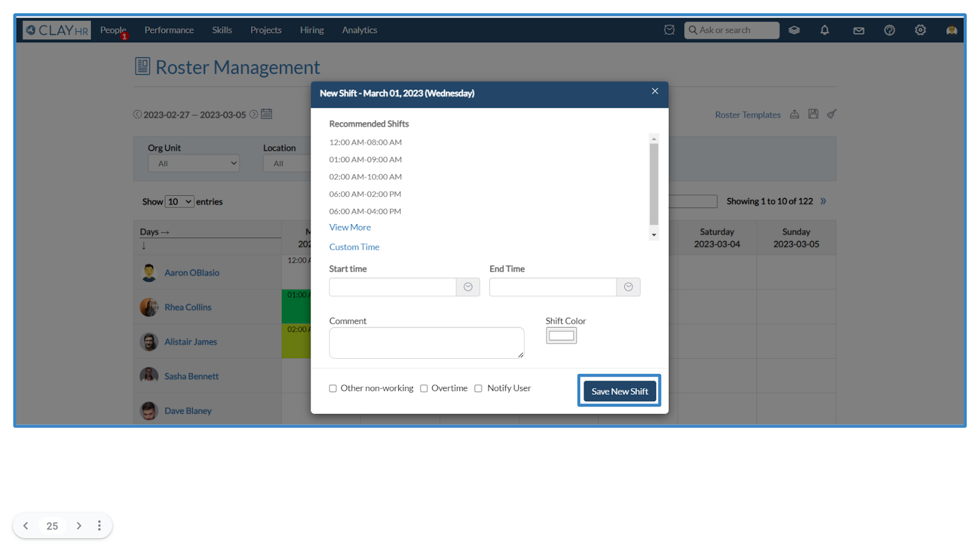Open the tasks checklist icon in top bar
980x551 pixels.
pos(669,30)
